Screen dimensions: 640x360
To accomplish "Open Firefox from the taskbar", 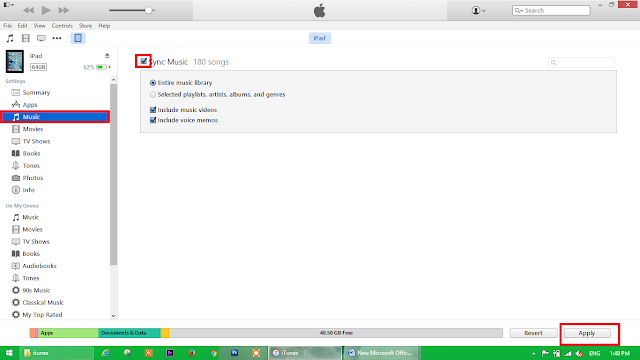I will (191, 353).
